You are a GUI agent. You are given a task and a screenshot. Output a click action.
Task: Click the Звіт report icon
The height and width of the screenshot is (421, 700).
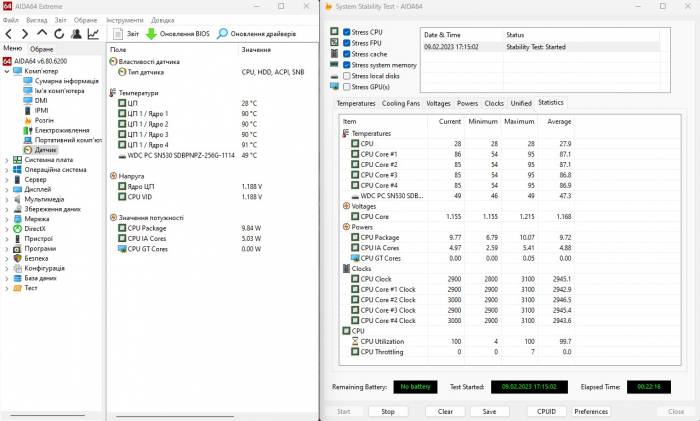pos(118,33)
